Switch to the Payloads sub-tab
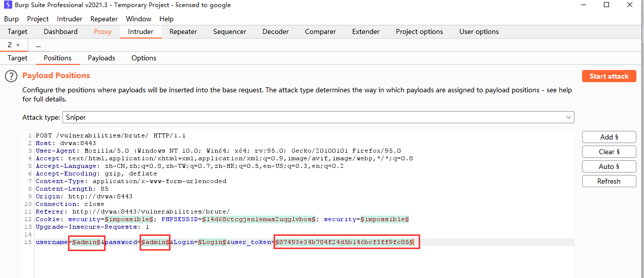The image size is (644, 278). coord(101,58)
